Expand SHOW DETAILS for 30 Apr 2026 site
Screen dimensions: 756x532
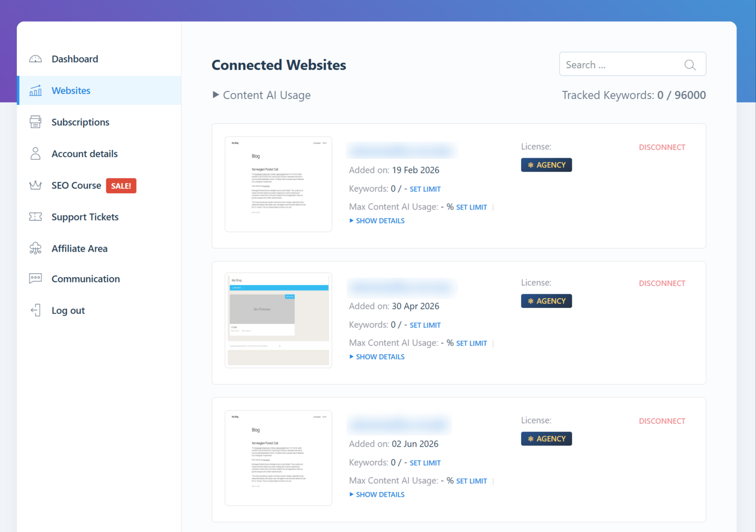pos(377,356)
